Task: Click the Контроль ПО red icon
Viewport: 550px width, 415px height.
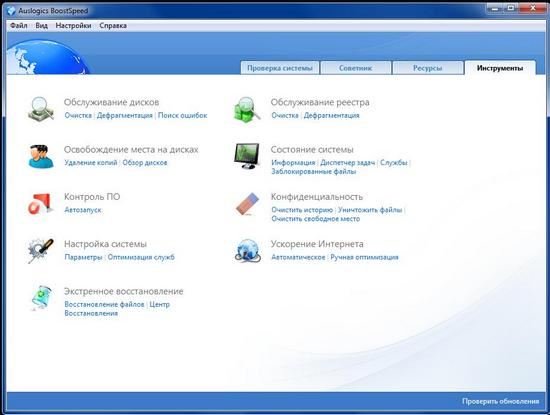Action: pyautogui.click(x=41, y=203)
